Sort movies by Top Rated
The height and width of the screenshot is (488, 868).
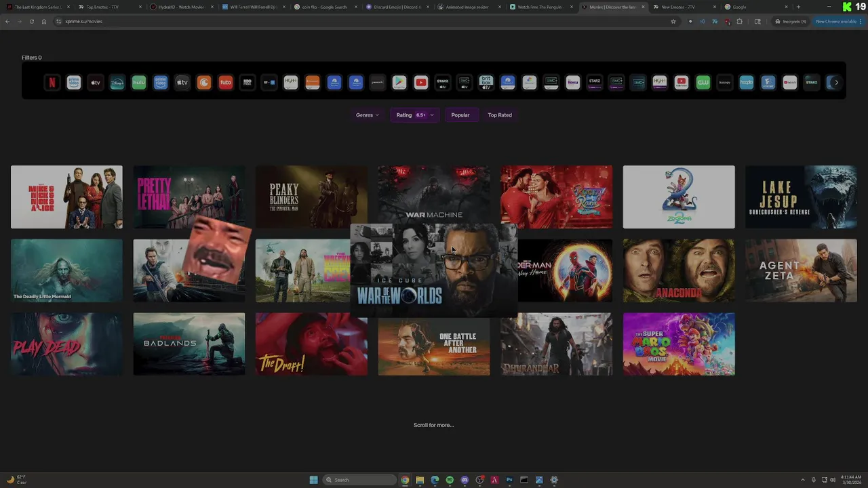[x=500, y=115]
